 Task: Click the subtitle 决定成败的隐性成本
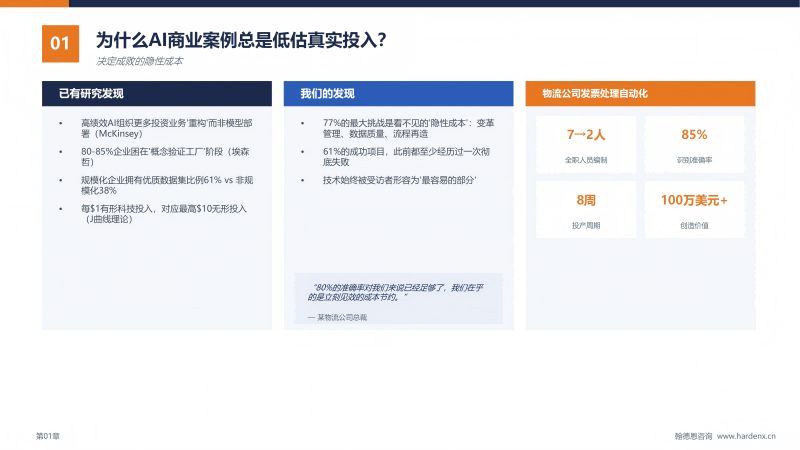139,61
